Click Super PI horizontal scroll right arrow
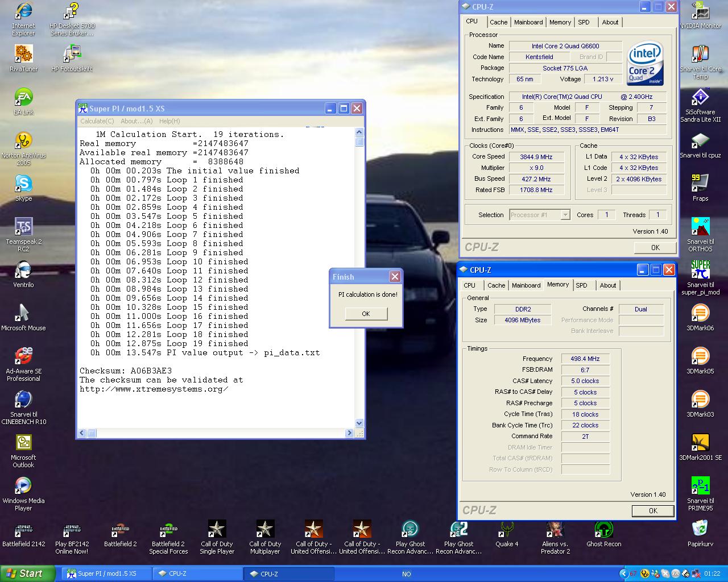Screen dimensions: 728x582 point(349,433)
